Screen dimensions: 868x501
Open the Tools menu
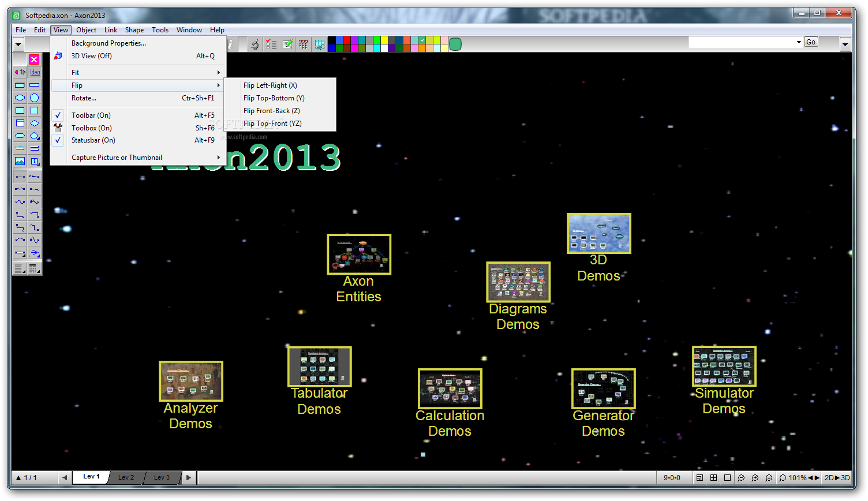[160, 30]
